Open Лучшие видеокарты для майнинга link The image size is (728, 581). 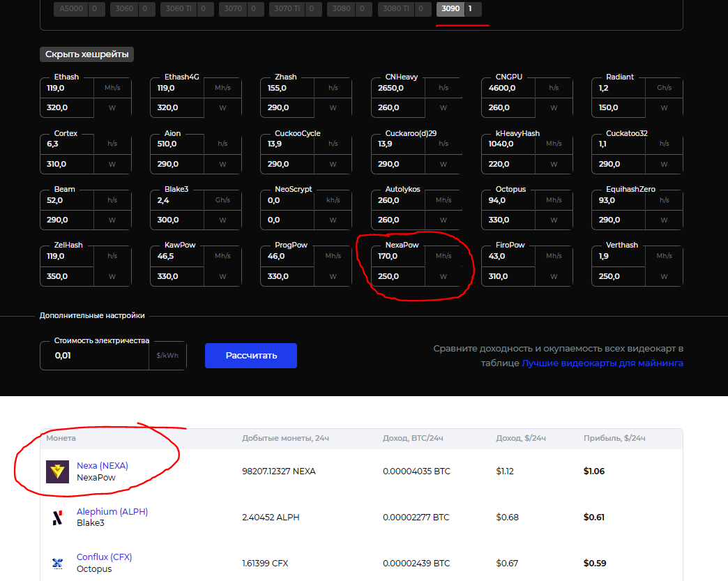pos(602,363)
